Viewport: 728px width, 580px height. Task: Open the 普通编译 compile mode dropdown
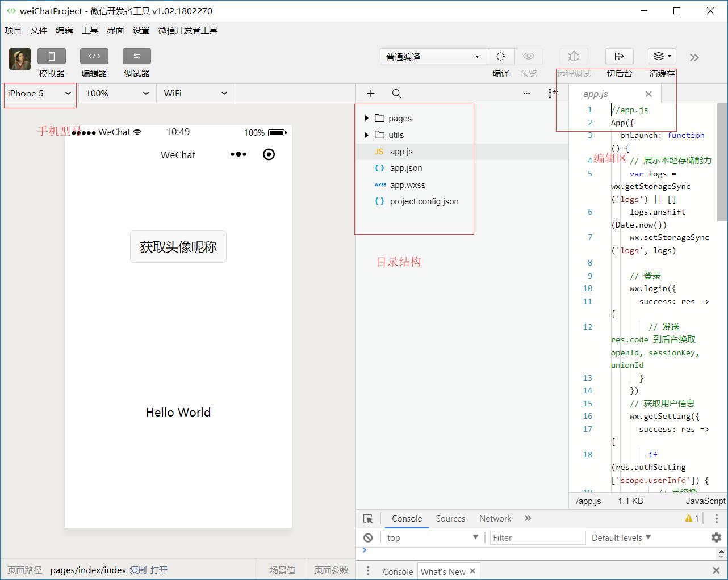[x=433, y=56]
